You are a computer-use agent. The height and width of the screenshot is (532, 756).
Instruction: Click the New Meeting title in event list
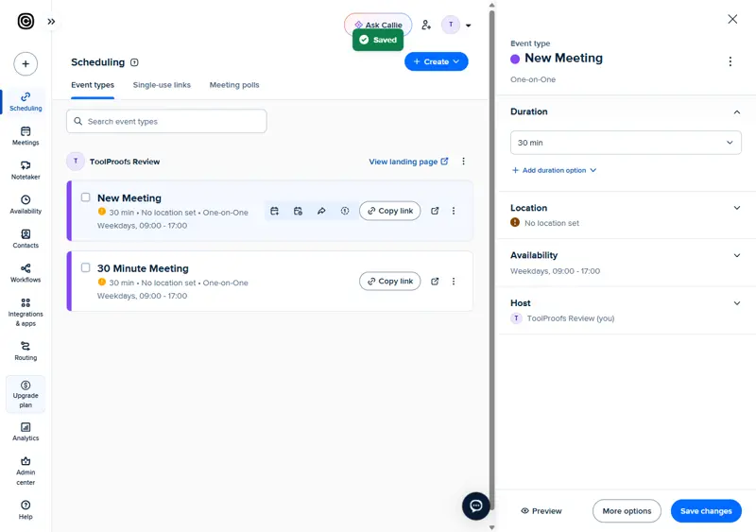pyautogui.click(x=129, y=197)
